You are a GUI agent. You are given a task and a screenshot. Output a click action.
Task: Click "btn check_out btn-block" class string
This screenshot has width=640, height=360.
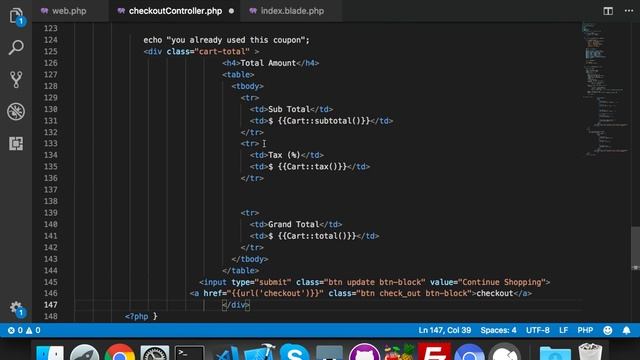tap(414, 293)
